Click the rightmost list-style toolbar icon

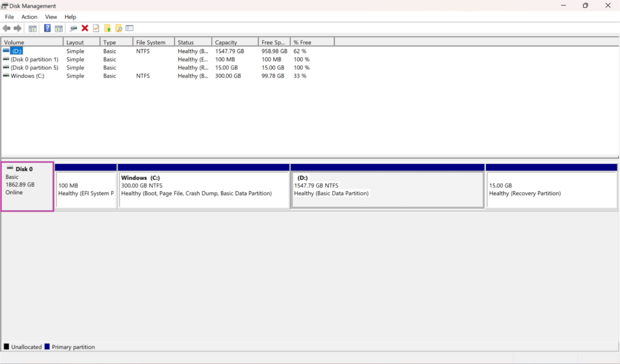[130, 28]
